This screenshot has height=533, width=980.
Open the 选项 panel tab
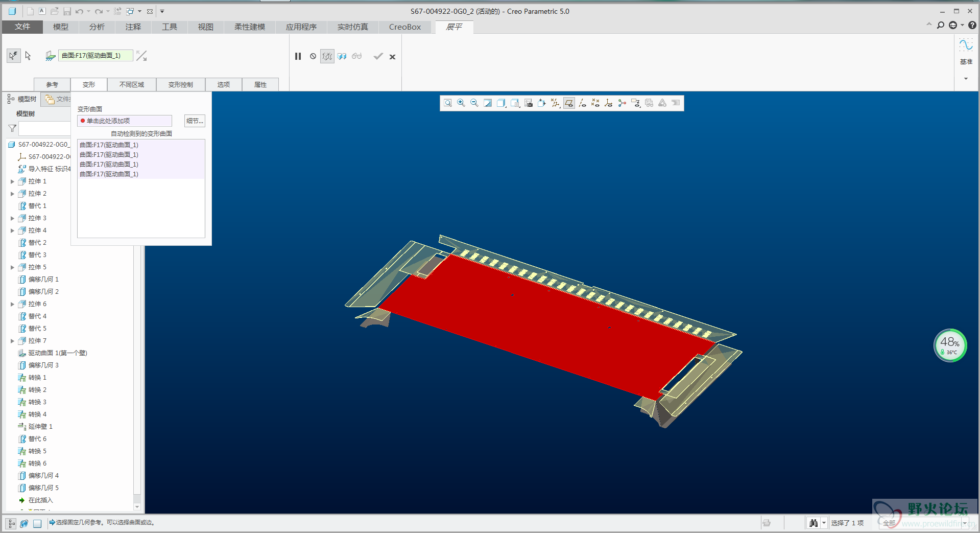(x=224, y=84)
